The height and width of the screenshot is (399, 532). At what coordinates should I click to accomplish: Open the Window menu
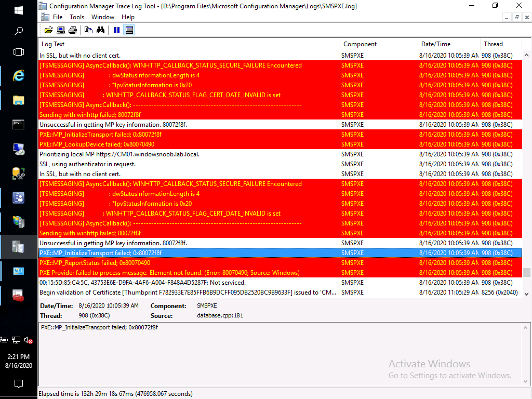[103, 17]
